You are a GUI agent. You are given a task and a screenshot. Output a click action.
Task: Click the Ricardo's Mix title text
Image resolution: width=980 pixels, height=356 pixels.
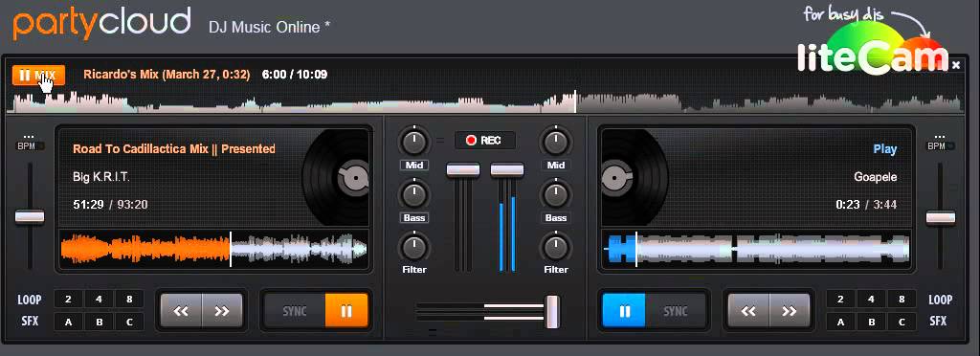[x=167, y=75]
